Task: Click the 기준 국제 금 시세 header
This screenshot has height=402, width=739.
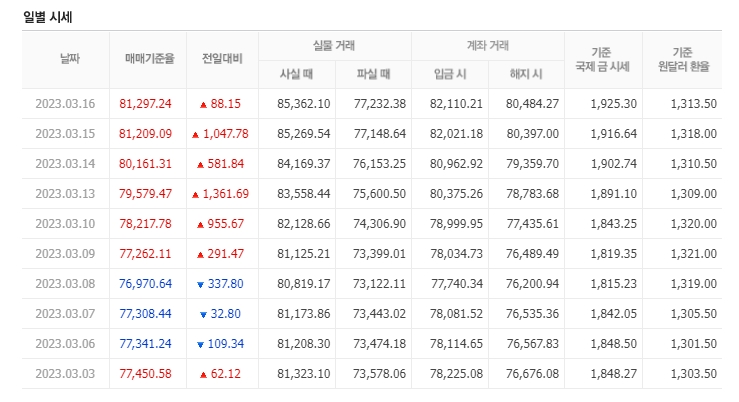Action: pos(602,59)
